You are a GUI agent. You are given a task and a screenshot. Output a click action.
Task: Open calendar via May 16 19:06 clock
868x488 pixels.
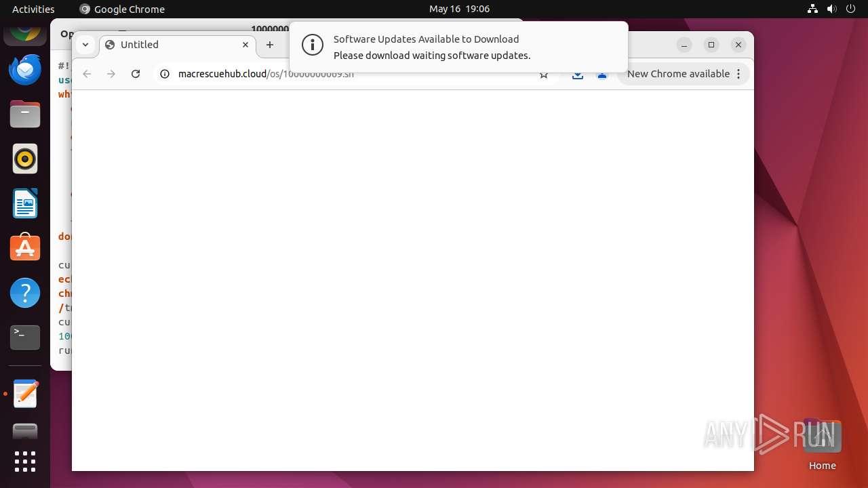(459, 9)
